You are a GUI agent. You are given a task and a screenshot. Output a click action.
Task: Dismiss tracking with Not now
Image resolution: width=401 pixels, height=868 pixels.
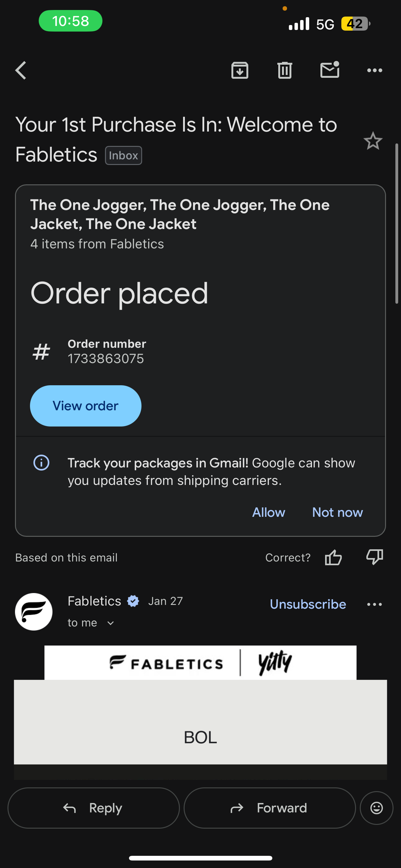[337, 512]
